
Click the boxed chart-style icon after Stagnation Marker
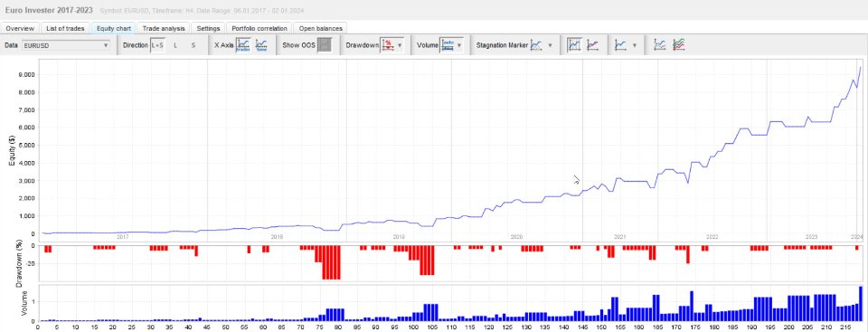pyautogui.click(x=575, y=45)
